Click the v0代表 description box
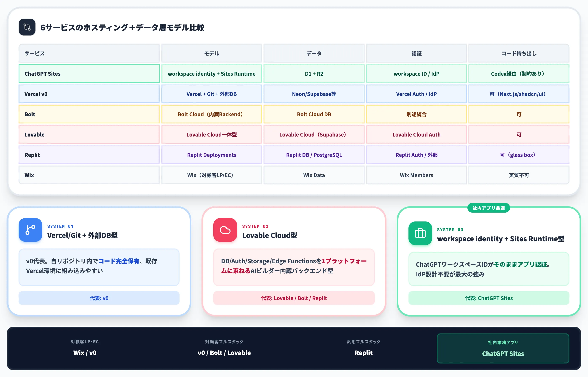This screenshot has width=588, height=377. pyautogui.click(x=99, y=267)
